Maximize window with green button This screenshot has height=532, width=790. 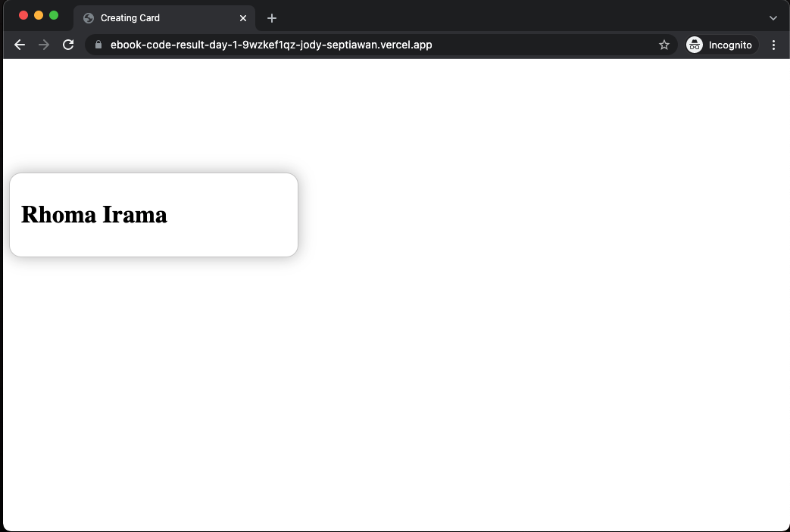pyautogui.click(x=54, y=15)
